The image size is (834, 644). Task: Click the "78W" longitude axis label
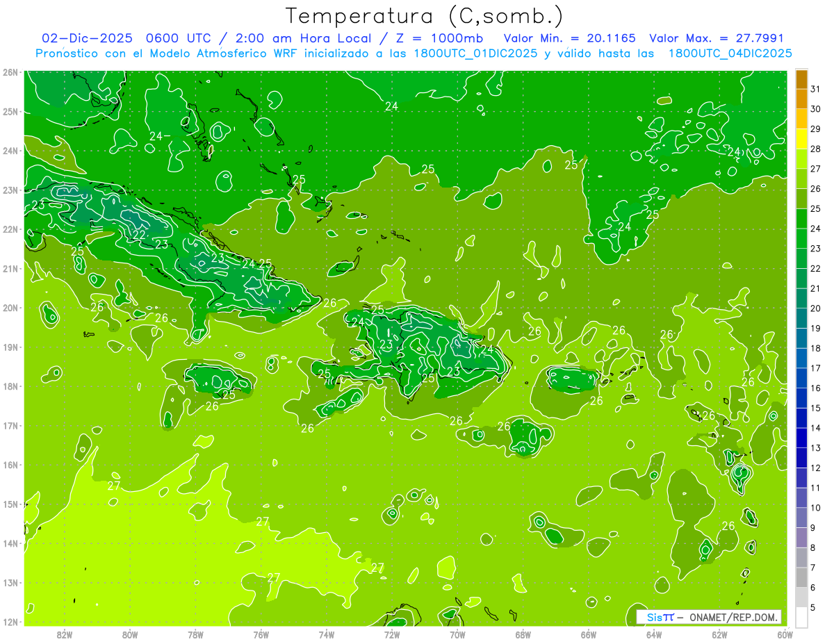pos(195,634)
